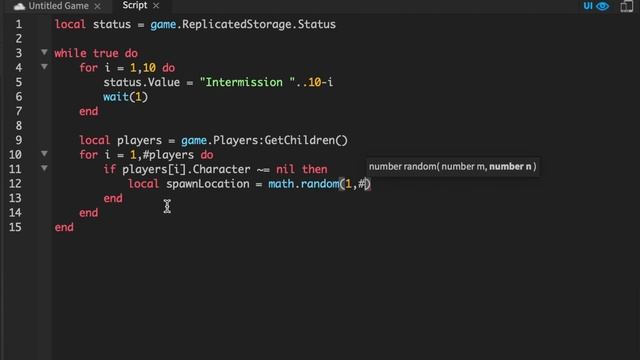The height and width of the screenshot is (360, 640).
Task: Close the Untitled Game tab
Action: [x=97, y=6]
